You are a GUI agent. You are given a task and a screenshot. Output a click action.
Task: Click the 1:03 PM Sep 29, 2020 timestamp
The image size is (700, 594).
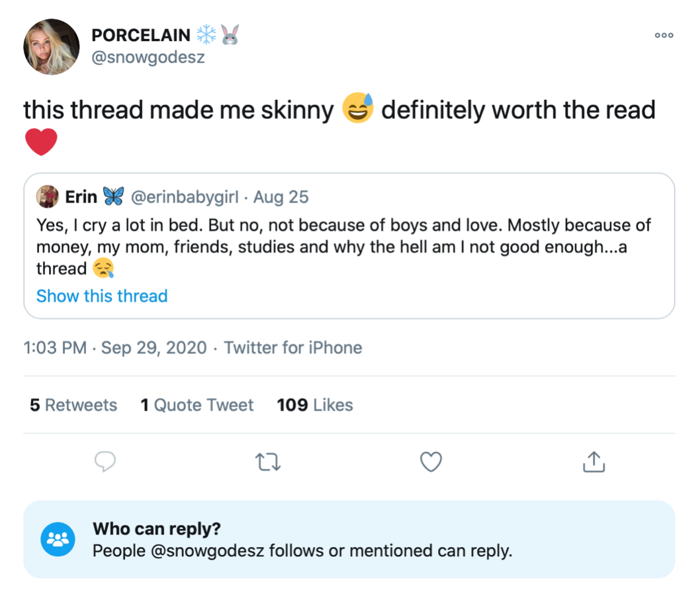click(115, 348)
